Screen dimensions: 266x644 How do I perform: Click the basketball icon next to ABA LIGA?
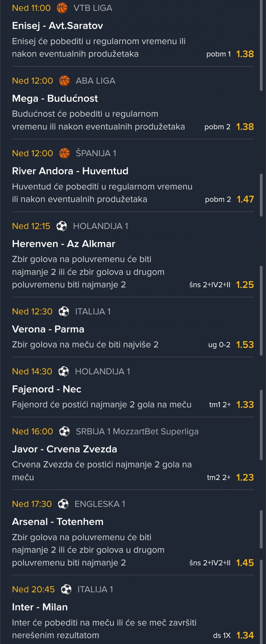(65, 81)
